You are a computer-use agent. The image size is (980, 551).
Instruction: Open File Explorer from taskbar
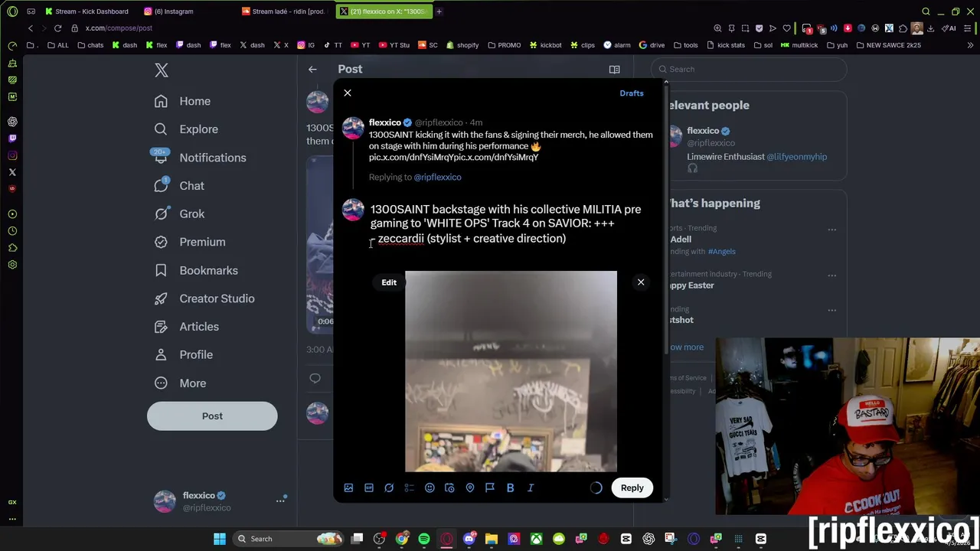492,539
